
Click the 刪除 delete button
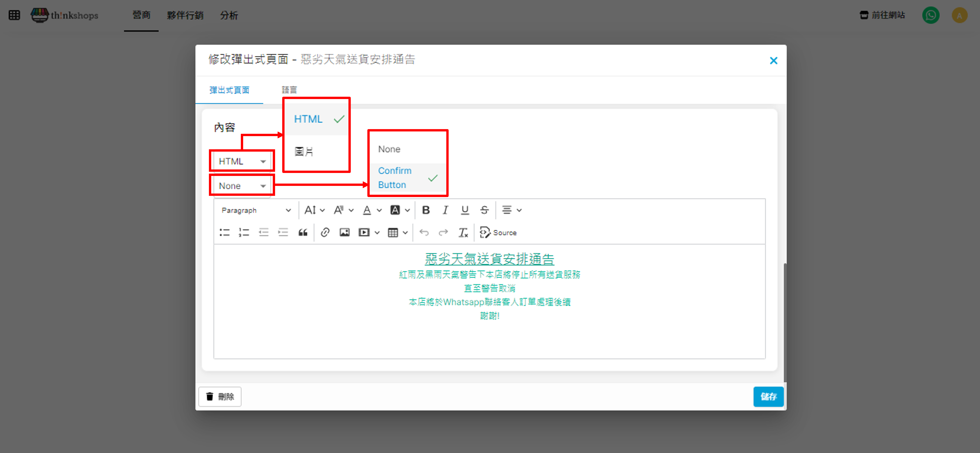[220, 397]
